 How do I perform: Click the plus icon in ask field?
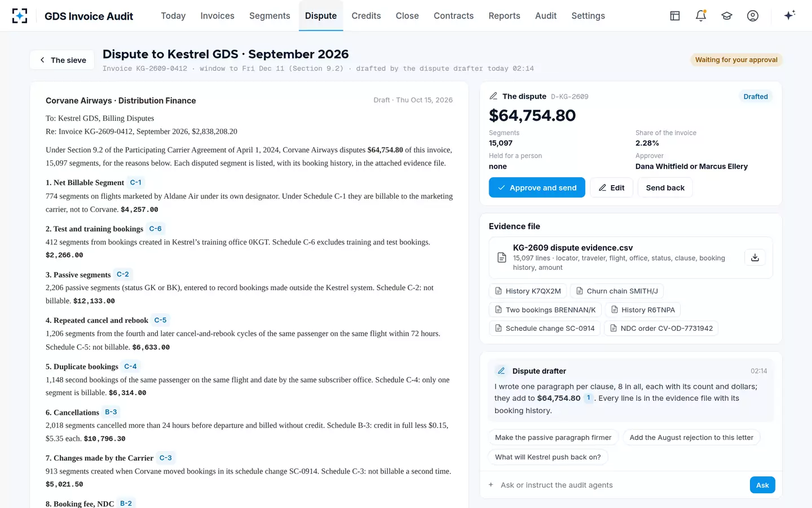point(491,485)
